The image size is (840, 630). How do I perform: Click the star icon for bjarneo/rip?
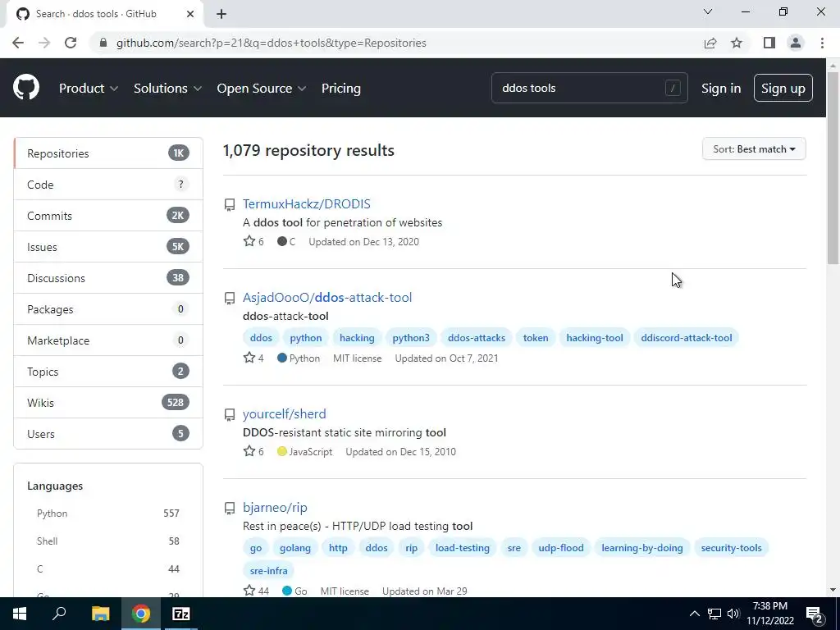tap(249, 591)
